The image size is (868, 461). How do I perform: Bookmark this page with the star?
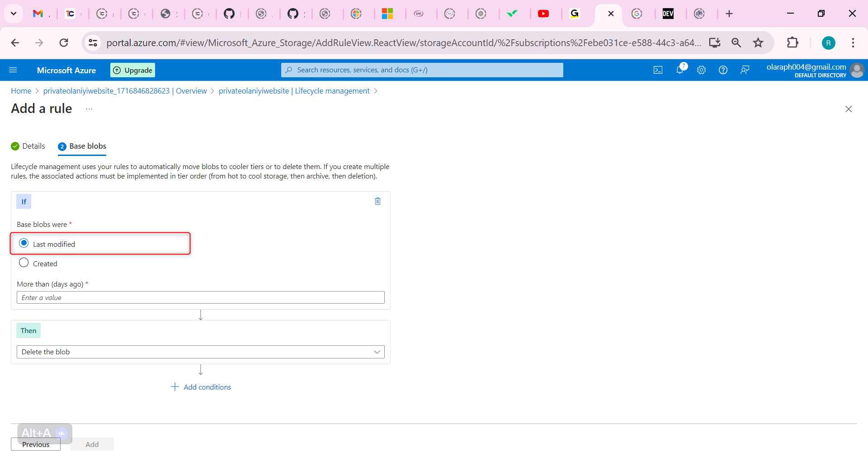click(x=758, y=43)
